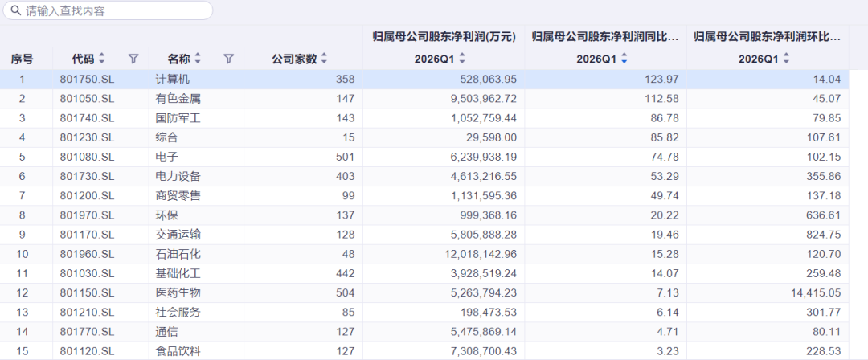Click year-over-year value 123.97
The height and width of the screenshot is (360, 868).
[663, 80]
